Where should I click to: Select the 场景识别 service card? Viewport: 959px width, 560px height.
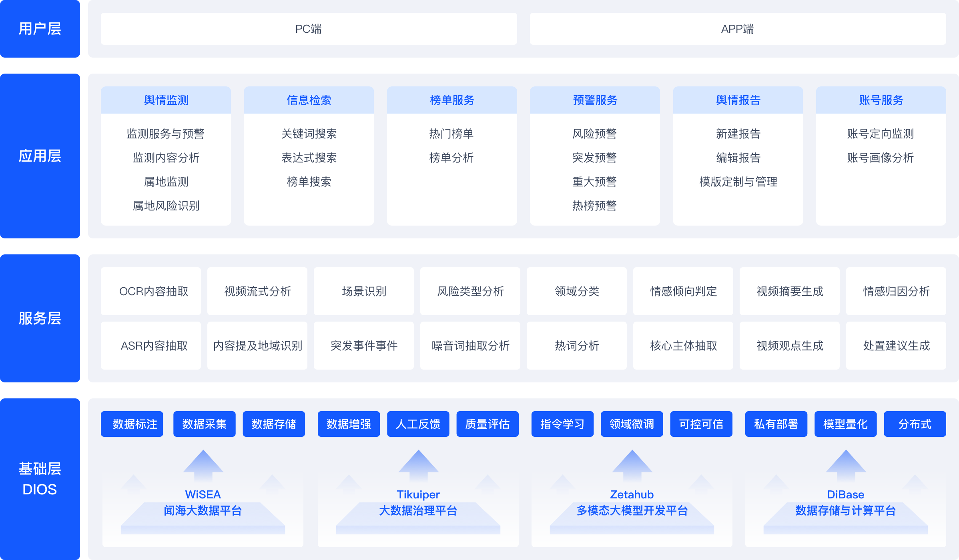(364, 291)
